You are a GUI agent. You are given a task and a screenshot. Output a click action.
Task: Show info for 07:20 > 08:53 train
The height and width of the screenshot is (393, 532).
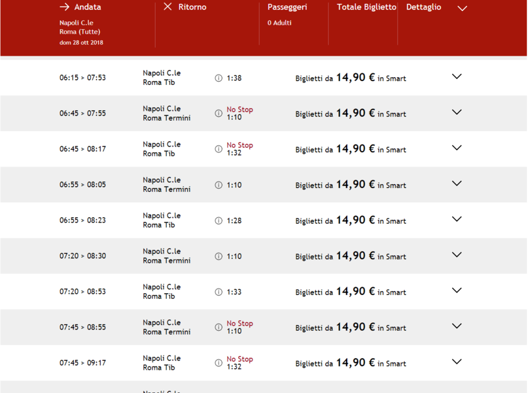pos(219,292)
